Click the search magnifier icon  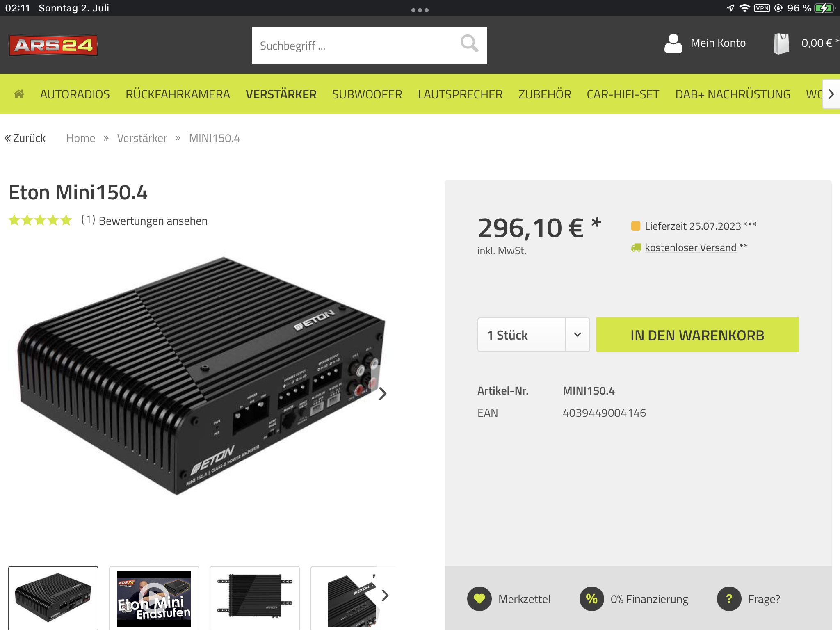(469, 43)
